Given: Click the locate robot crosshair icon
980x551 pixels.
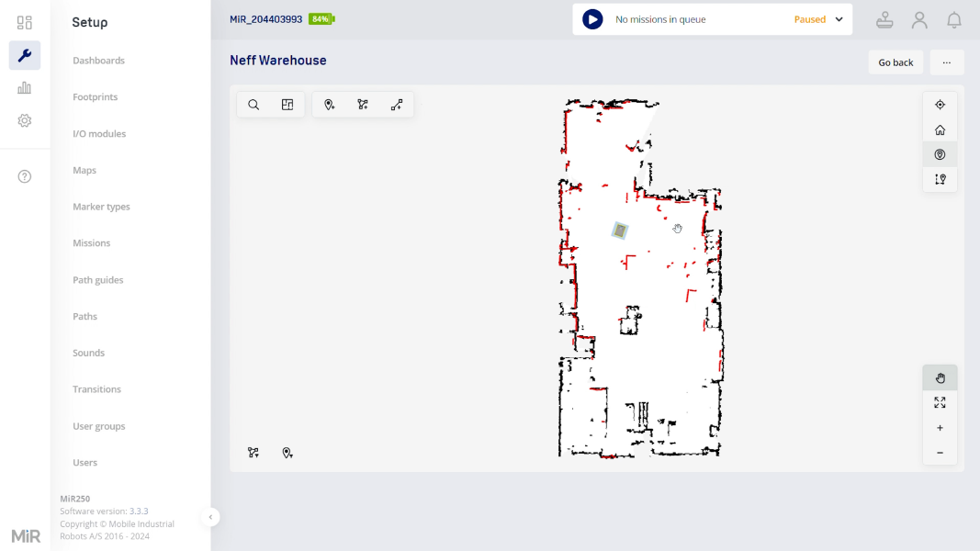Looking at the screenshot, I should click(x=940, y=104).
